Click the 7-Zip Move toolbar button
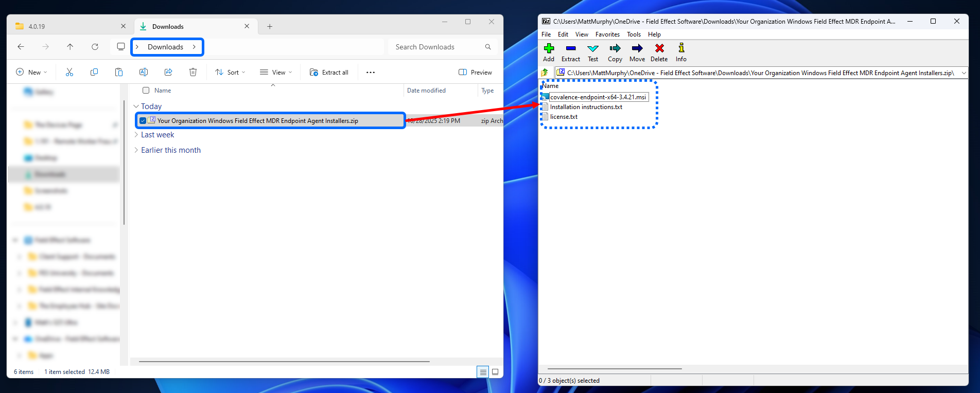Screen dimensions: 980x393 pos(637,52)
